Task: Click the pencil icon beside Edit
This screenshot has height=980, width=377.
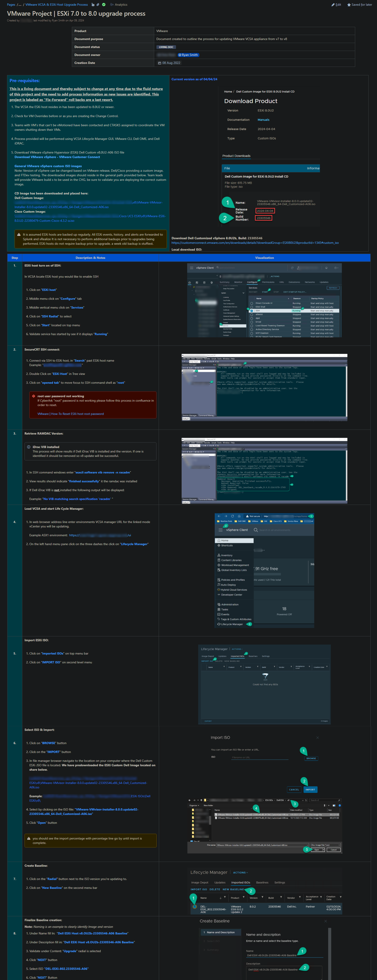Action: (x=333, y=5)
